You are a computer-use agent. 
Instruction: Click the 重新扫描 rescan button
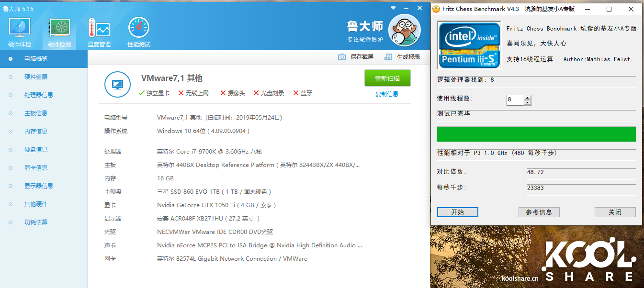coord(387,78)
